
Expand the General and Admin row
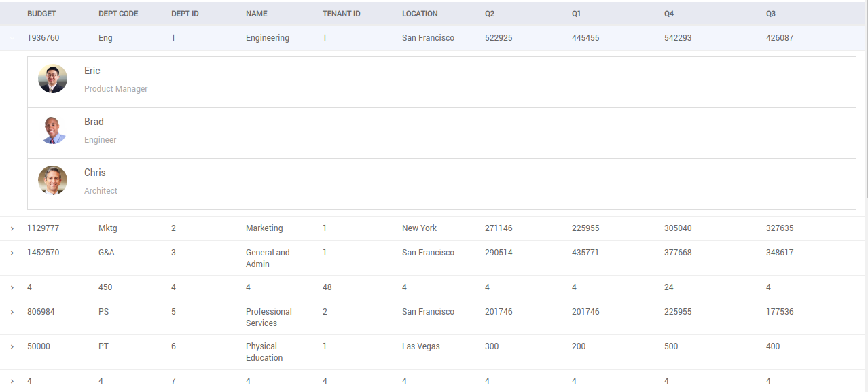pos(12,253)
